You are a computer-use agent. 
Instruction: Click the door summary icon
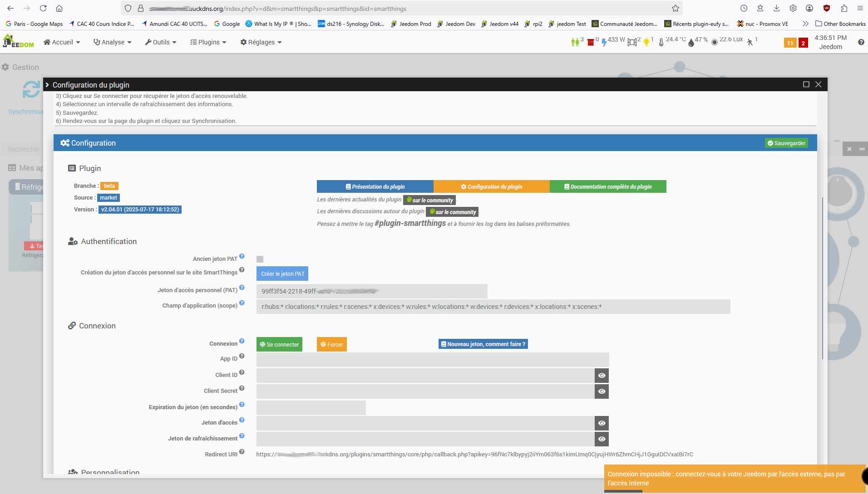coord(631,42)
